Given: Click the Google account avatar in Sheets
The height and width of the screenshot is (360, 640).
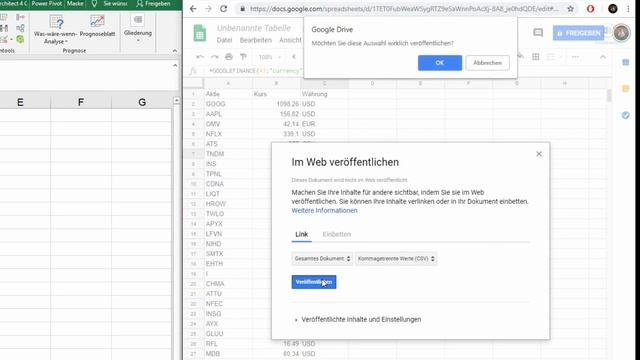Looking at the screenshot, I should pos(621,33).
